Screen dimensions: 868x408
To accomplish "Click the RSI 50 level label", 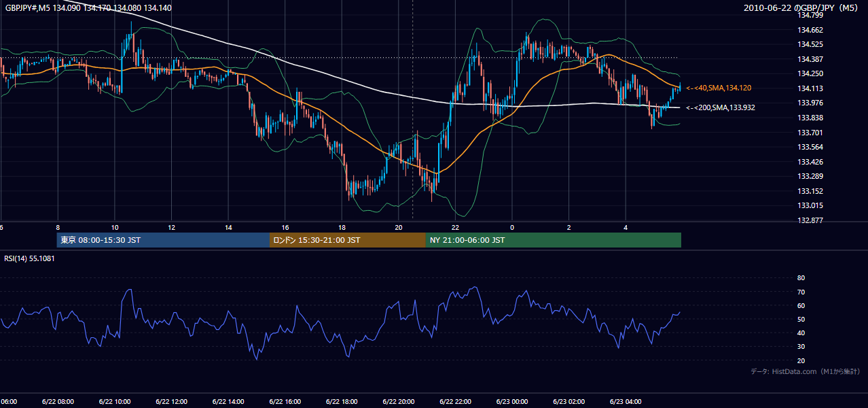I will pos(801,319).
